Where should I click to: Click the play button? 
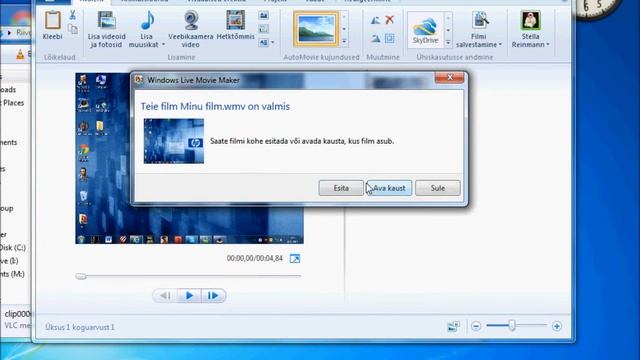click(189, 296)
